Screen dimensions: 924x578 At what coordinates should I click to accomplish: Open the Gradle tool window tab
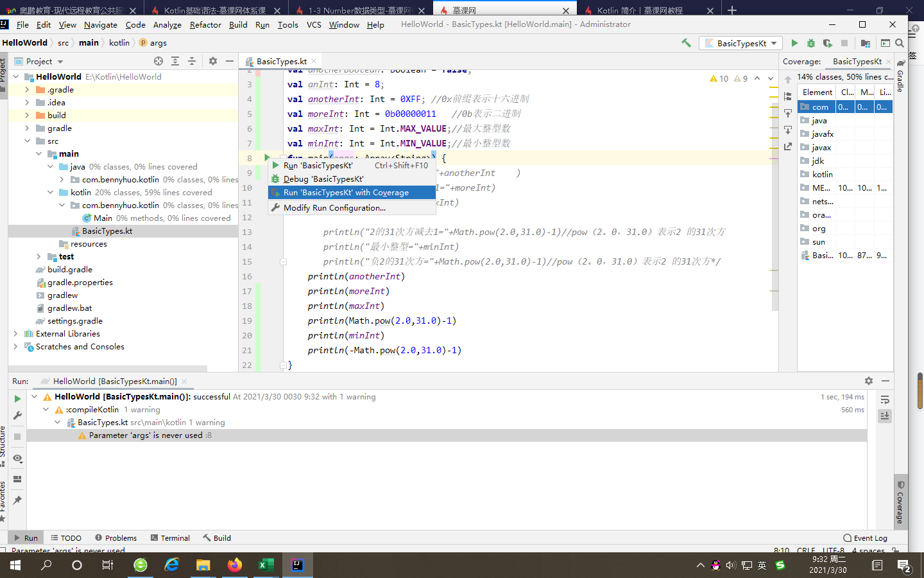click(x=900, y=76)
